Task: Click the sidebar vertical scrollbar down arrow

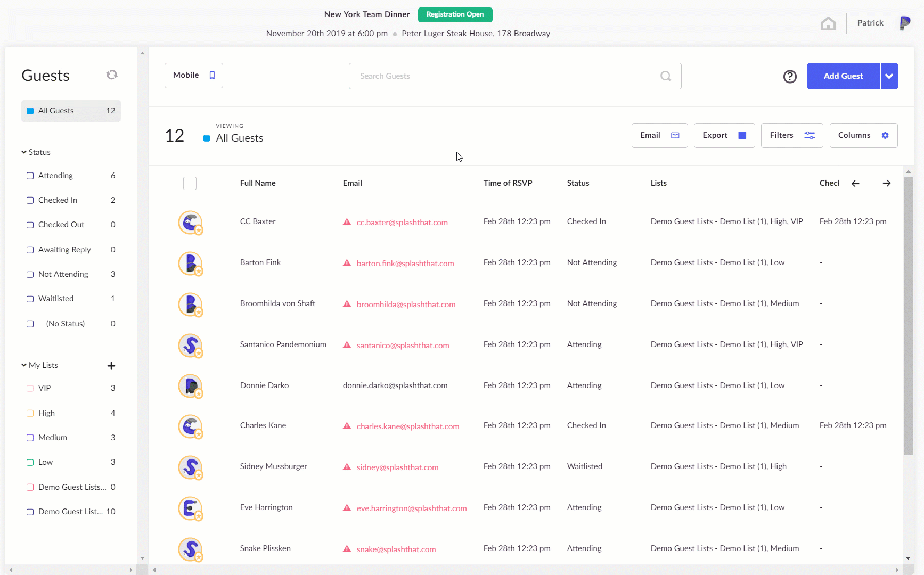Action: click(x=142, y=558)
